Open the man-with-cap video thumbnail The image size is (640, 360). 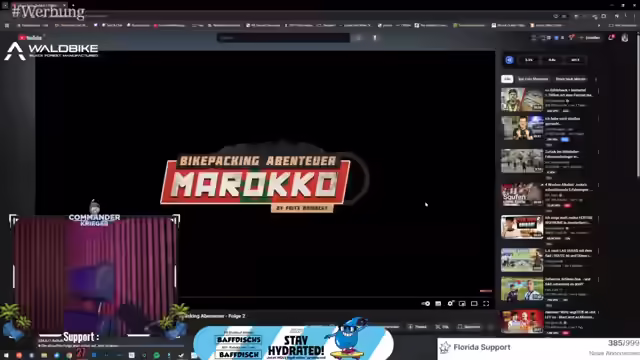522,100
